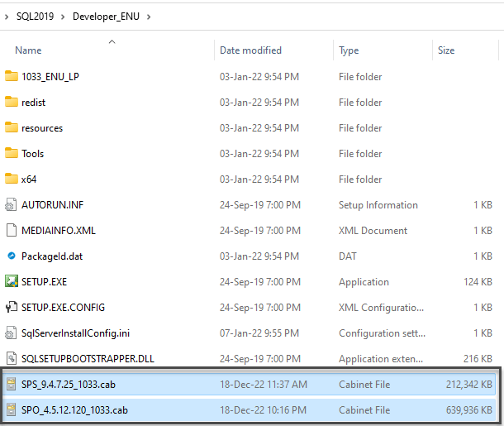Click the 18-Dec-22 11:37 AM date
This screenshot has height=426, width=504.
click(x=264, y=385)
